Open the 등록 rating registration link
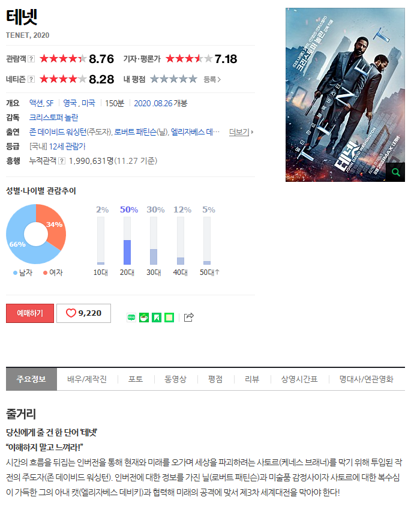Image resolution: width=420 pixels, height=512 pixels. (212, 79)
